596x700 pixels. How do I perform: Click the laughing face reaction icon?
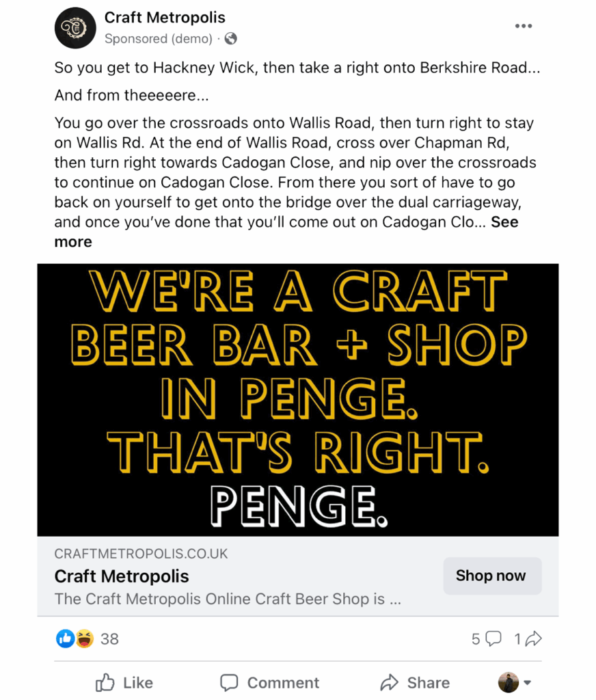(x=85, y=638)
